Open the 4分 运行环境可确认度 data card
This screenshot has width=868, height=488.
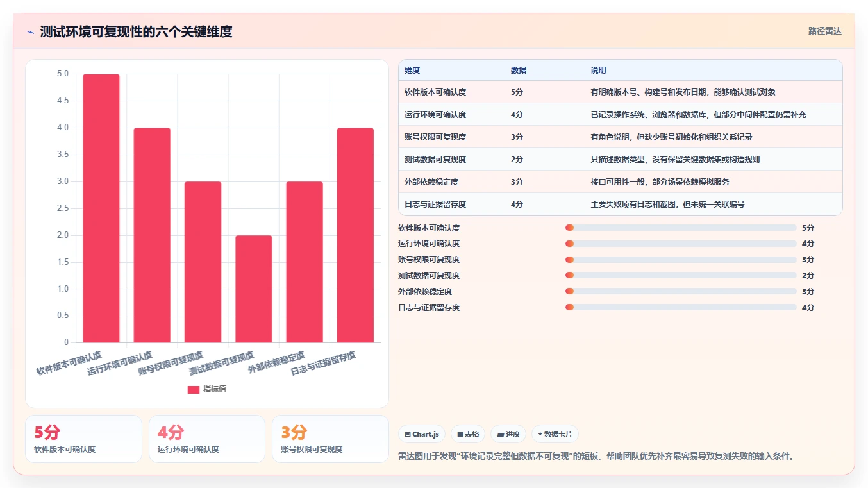click(x=207, y=439)
